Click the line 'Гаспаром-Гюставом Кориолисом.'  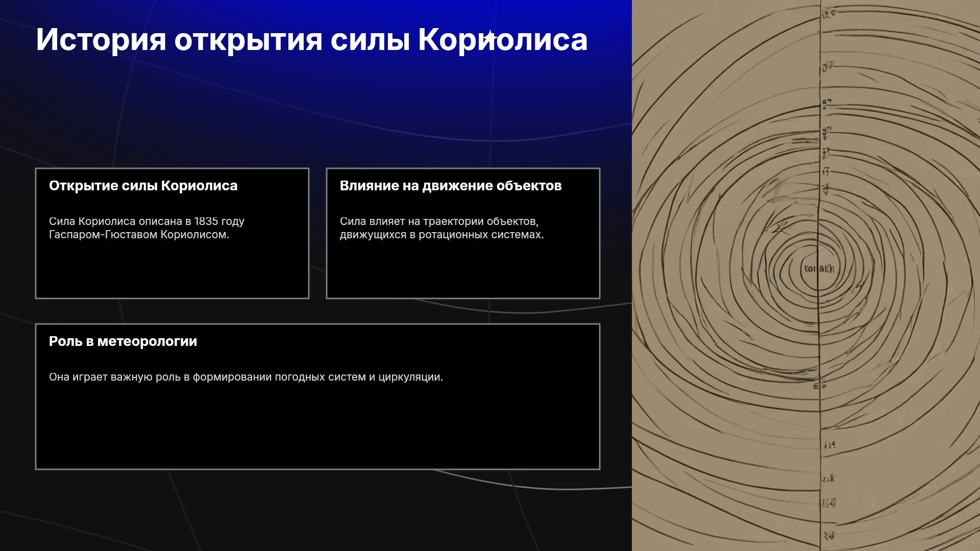139,235
